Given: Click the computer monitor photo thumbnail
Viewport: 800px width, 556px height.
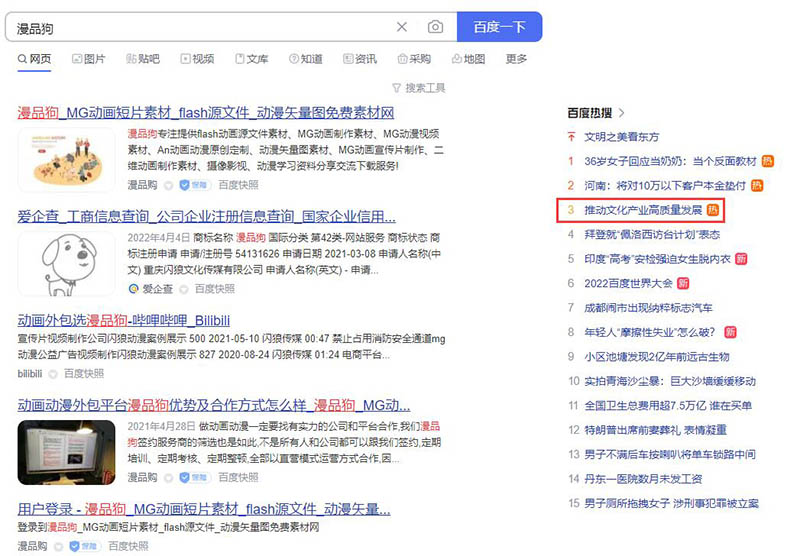Looking at the screenshot, I should tap(66, 452).
